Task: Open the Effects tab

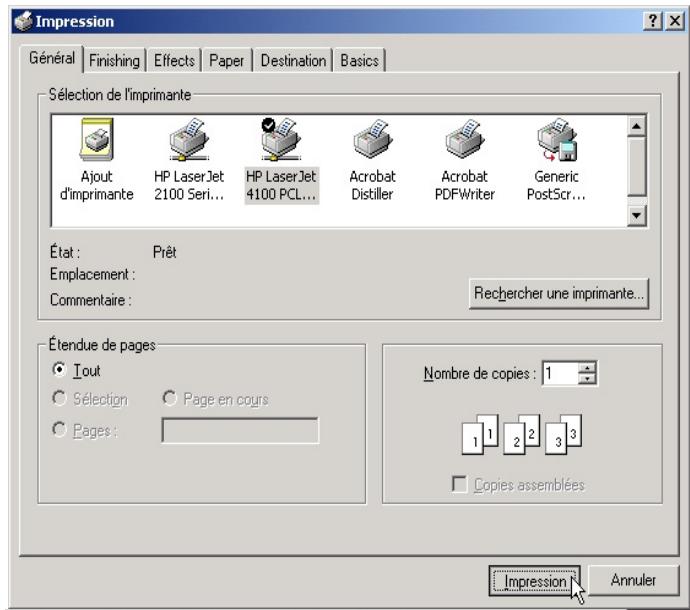Action: coord(174,60)
